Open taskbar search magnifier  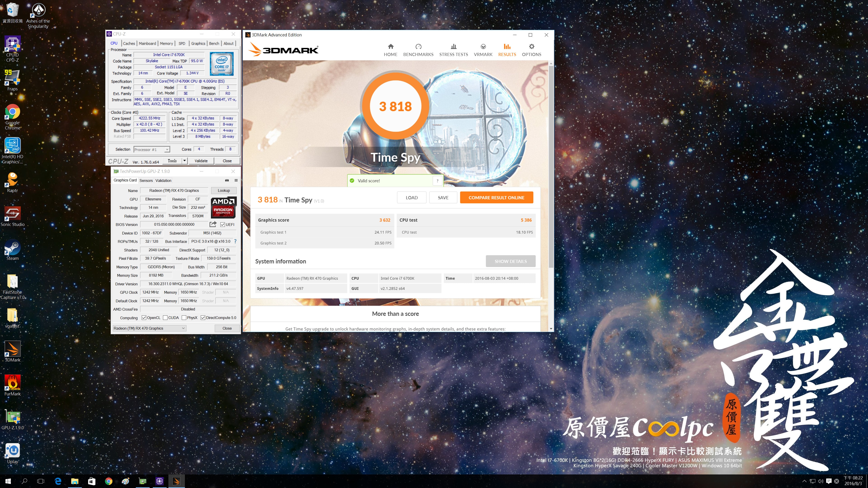24,481
